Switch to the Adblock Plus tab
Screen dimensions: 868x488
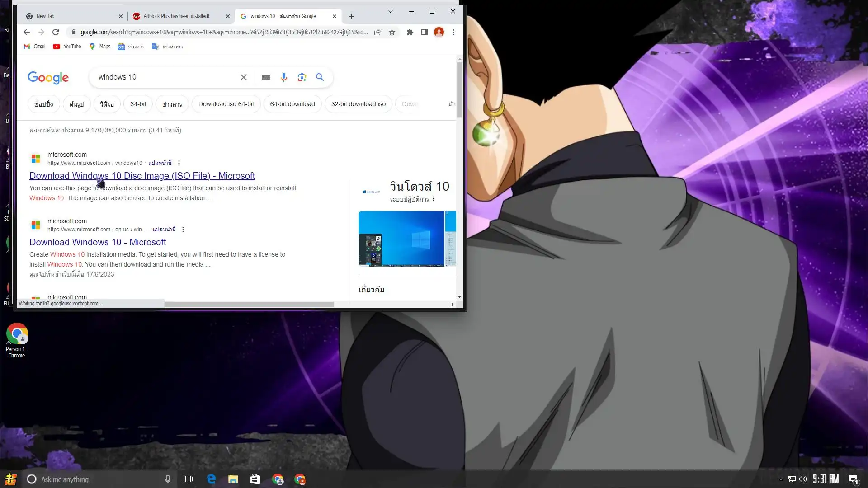point(176,16)
